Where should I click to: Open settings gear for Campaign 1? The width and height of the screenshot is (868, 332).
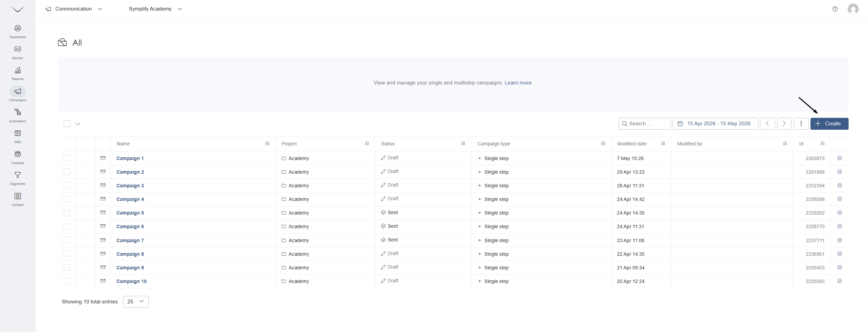click(x=840, y=158)
